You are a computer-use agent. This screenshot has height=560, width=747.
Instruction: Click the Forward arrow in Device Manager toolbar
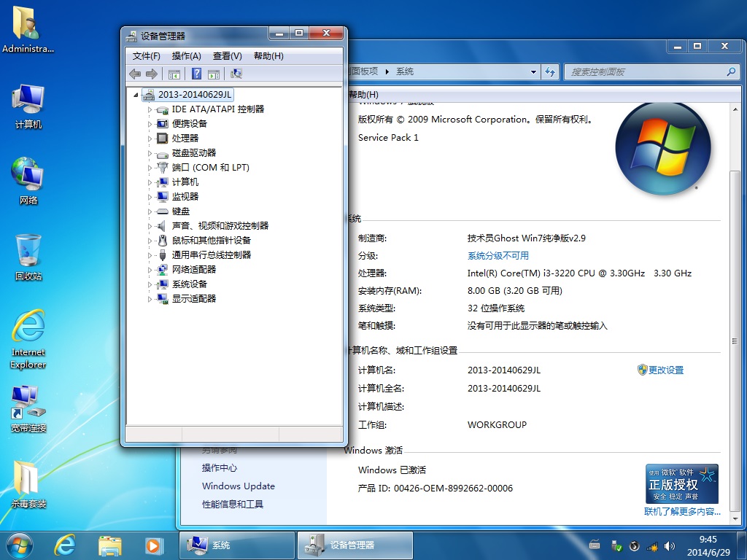pyautogui.click(x=152, y=74)
